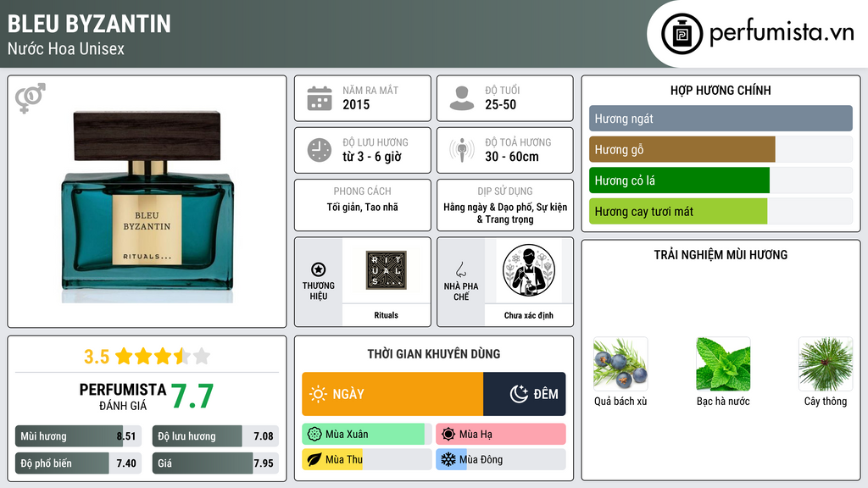Click the unisex gender symbol icon
The height and width of the screenshot is (488, 868).
tap(31, 98)
